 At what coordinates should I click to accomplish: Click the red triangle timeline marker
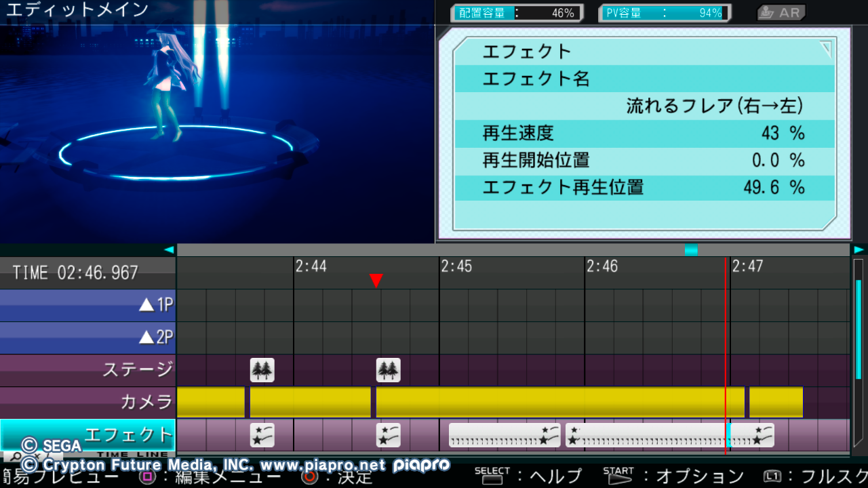(376, 281)
